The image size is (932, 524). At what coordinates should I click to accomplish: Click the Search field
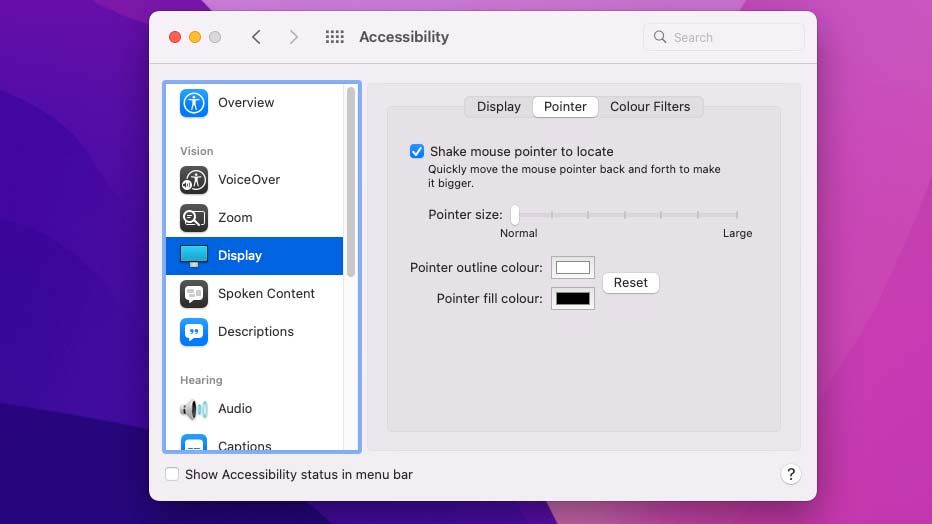pos(724,37)
